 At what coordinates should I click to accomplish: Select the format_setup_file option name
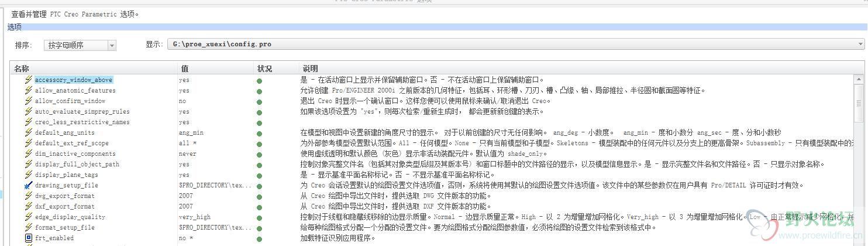(64, 227)
